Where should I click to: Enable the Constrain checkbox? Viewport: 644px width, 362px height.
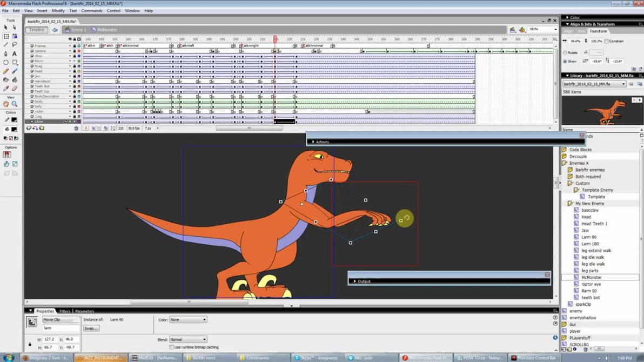[607, 41]
